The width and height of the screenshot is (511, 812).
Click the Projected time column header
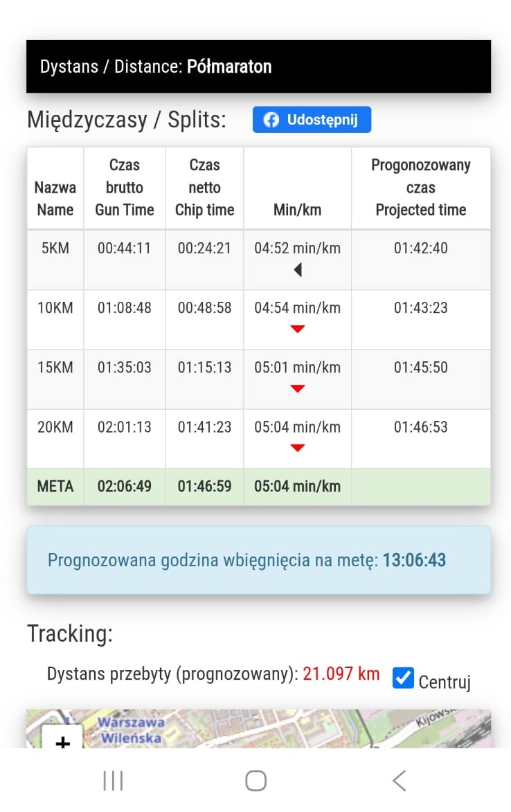point(420,188)
